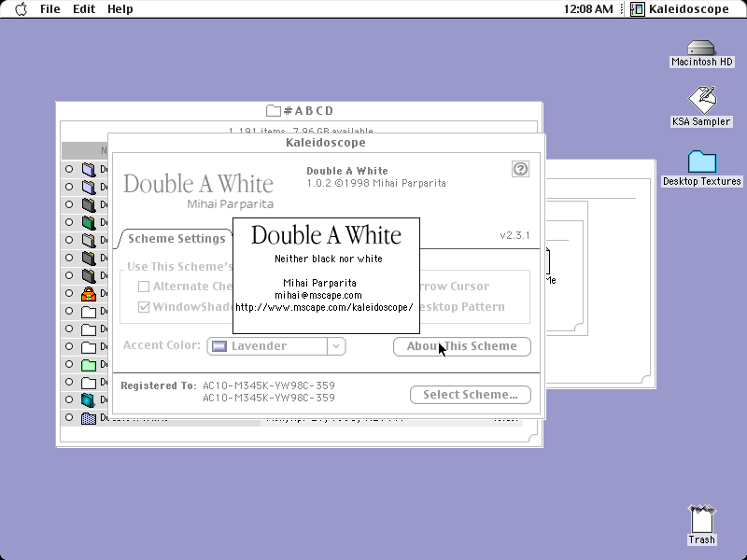Click the Select Scheme... button

(471, 395)
